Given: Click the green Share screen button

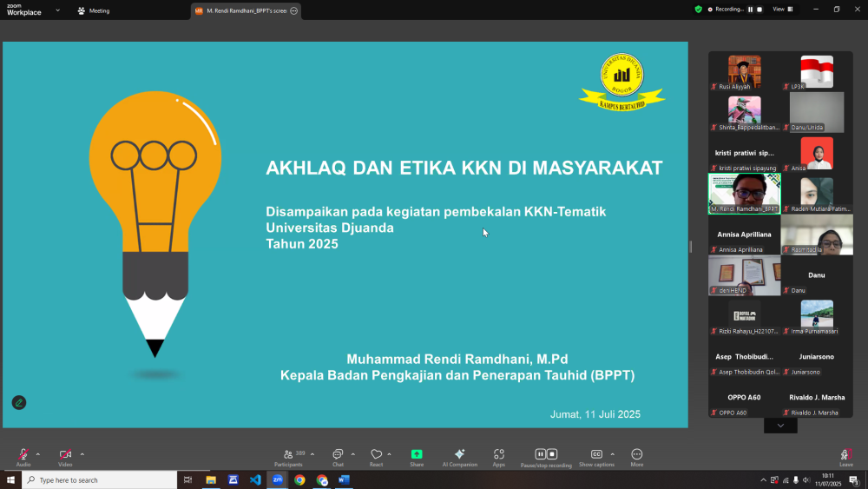Looking at the screenshot, I should pos(417,454).
